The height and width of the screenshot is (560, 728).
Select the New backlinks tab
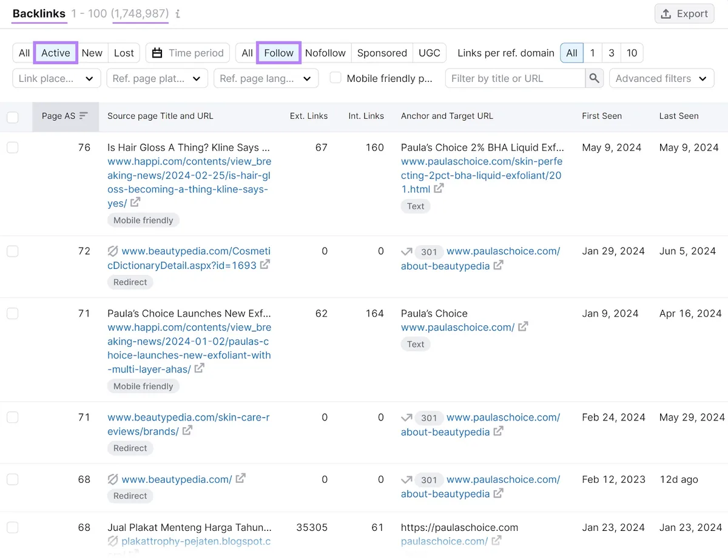[92, 53]
